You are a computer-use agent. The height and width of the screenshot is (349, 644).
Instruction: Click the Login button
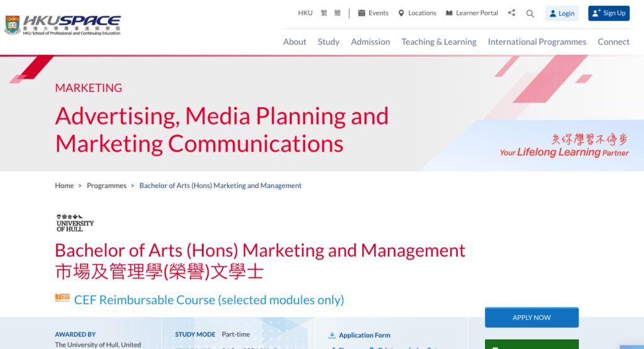tap(562, 13)
